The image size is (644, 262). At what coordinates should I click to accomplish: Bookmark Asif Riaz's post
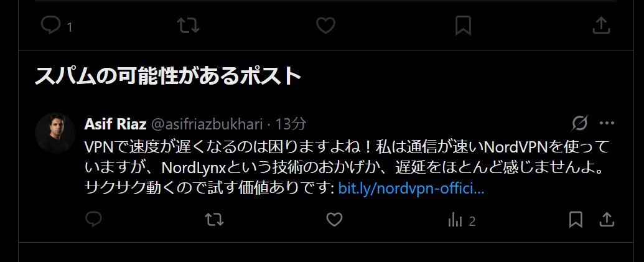pos(576,220)
